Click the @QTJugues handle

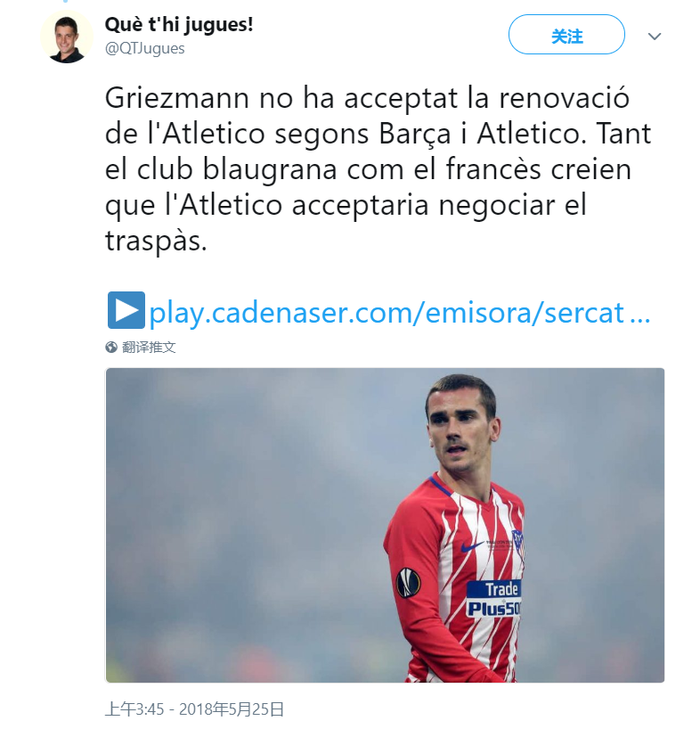point(145,48)
